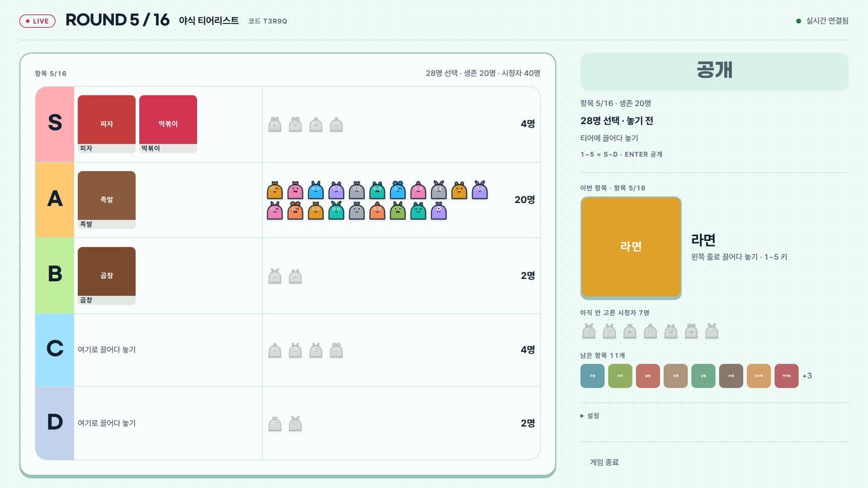868x488 pixels.
Task: Click D tier's 여기로 끌어다 놓기 drop zone
Action: coord(107,423)
